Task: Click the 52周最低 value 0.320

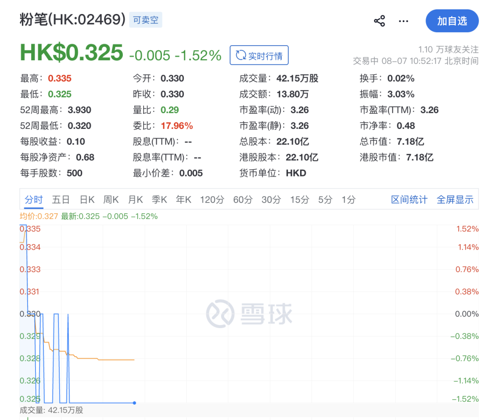Action: point(79,126)
